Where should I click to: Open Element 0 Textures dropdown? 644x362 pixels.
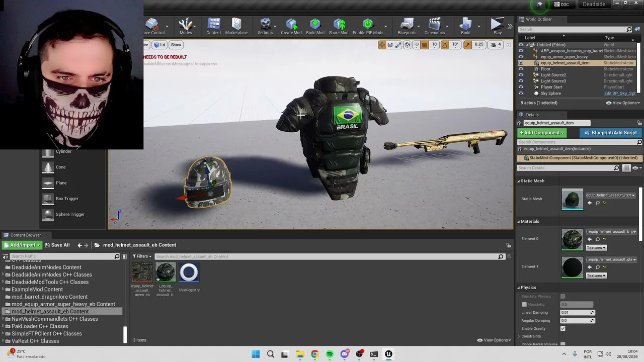pyautogui.click(x=596, y=248)
